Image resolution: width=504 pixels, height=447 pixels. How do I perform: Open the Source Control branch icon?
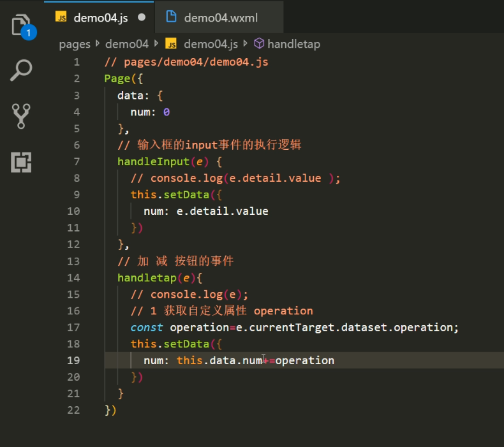21,116
